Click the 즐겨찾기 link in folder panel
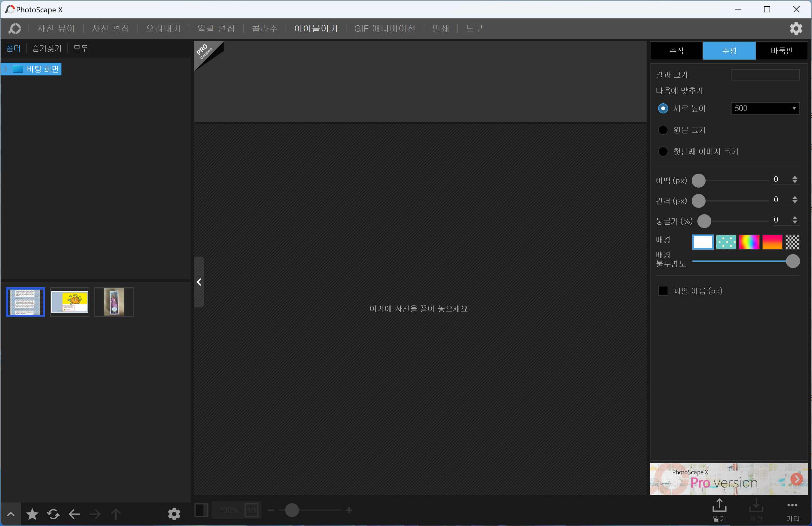The image size is (812, 526). click(x=47, y=48)
